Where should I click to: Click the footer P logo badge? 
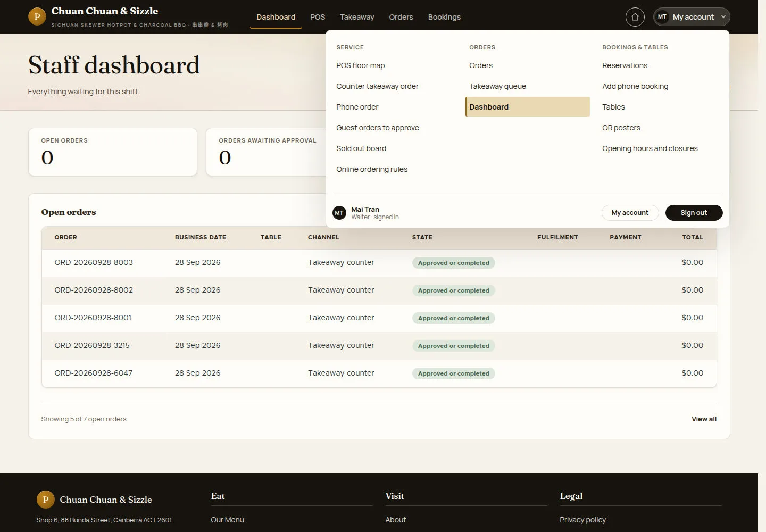pyautogui.click(x=46, y=500)
